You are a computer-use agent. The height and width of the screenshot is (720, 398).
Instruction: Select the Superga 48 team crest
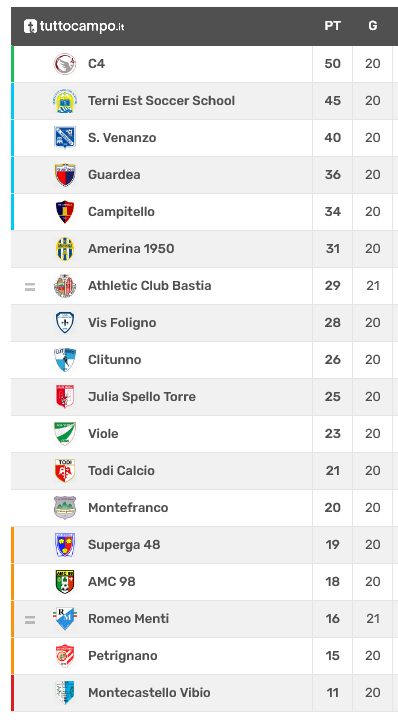(x=65, y=545)
